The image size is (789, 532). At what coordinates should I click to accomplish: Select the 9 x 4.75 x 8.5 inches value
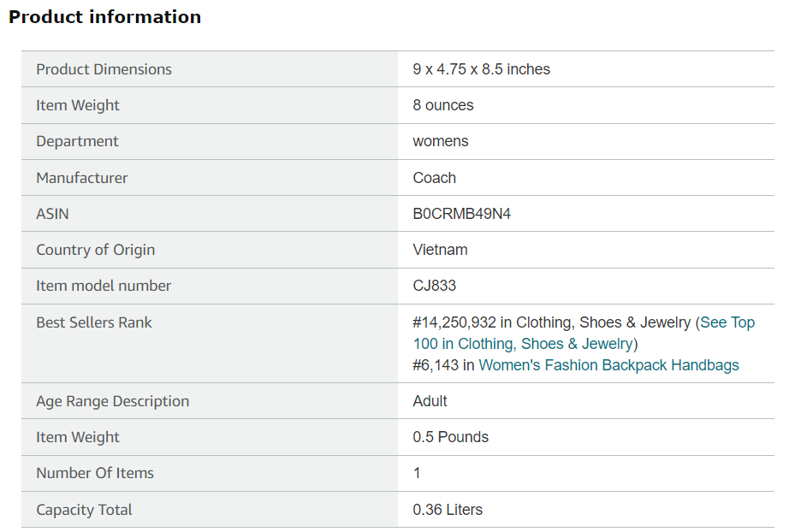pyautogui.click(x=481, y=69)
